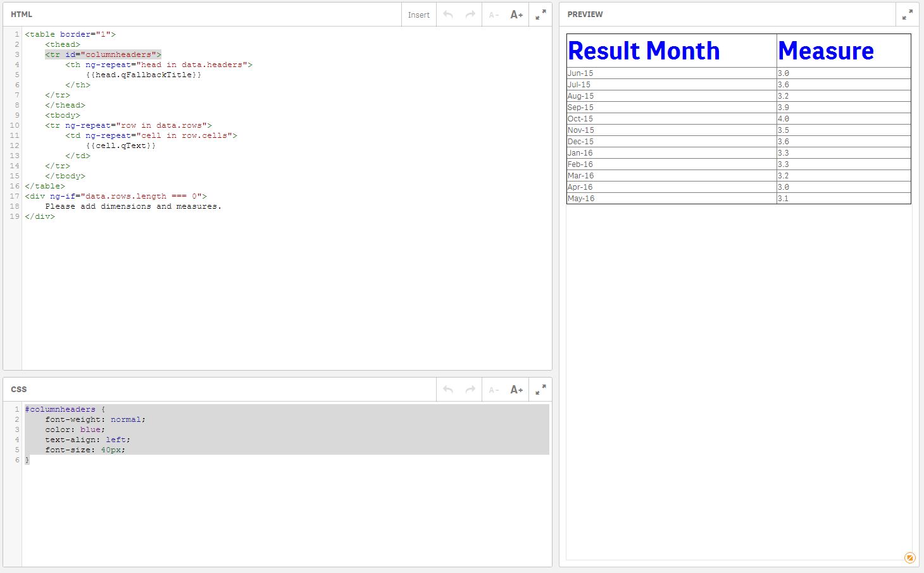The width and height of the screenshot is (924, 573).
Task: Click the font-weight: normal CSS line
Action: (96, 419)
